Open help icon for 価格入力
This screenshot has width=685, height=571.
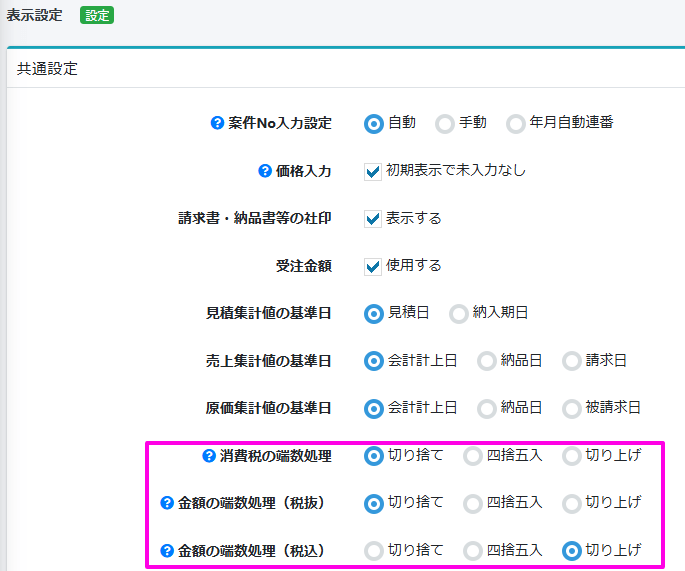tap(265, 171)
